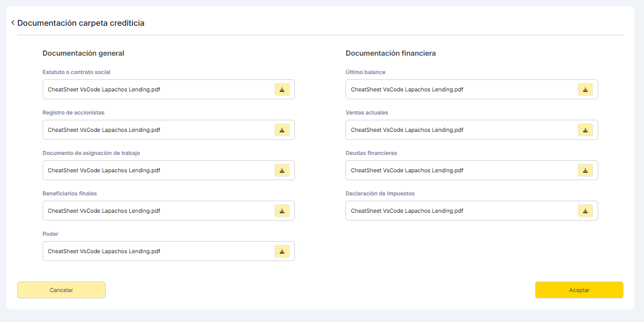The image size is (644, 322).
Task: Download the Ventas actuales file
Action: [x=585, y=130]
